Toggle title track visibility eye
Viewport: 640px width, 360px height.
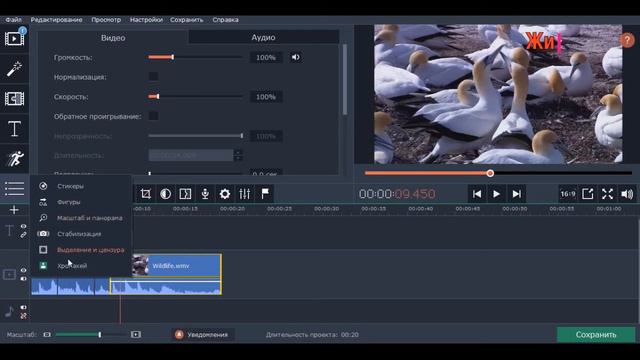[23, 226]
